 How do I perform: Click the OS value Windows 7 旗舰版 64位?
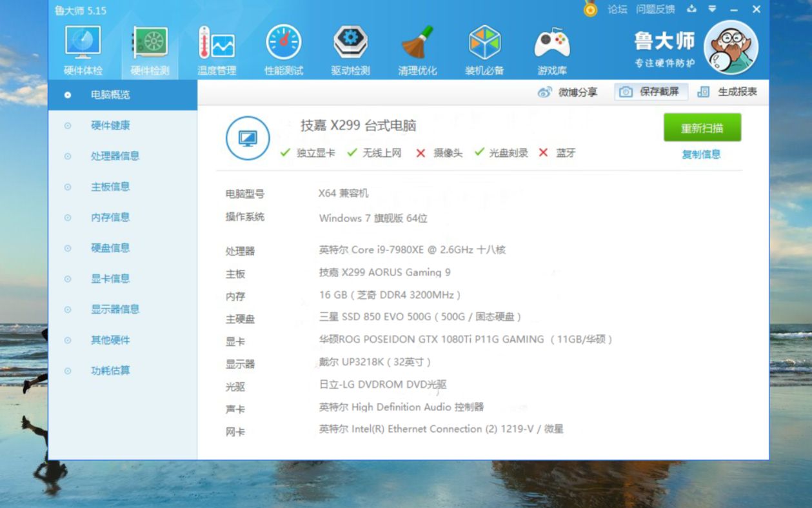[x=373, y=218]
